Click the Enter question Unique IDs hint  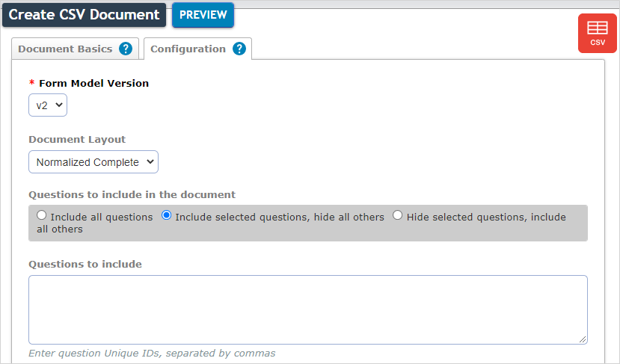152,354
